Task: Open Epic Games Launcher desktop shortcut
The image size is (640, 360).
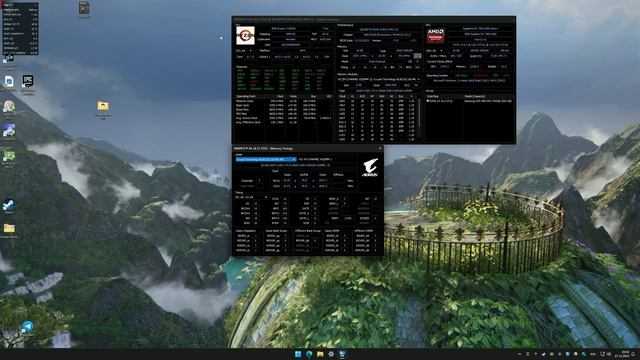Action: (x=28, y=81)
